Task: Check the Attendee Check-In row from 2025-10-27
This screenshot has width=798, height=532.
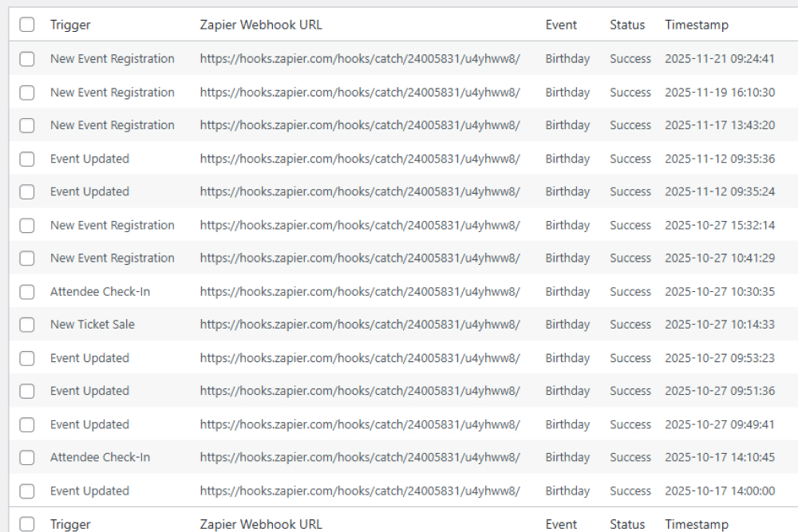Action: [x=26, y=291]
